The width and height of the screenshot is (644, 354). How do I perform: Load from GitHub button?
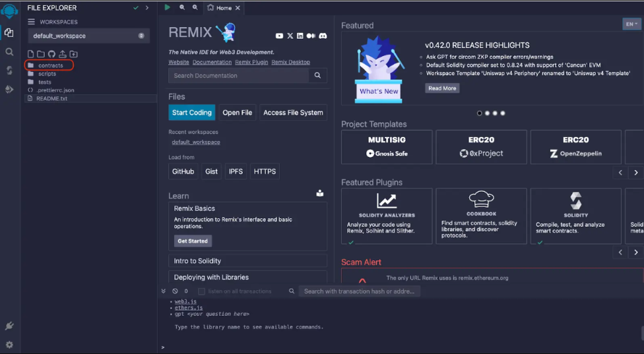click(x=183, y=171)
